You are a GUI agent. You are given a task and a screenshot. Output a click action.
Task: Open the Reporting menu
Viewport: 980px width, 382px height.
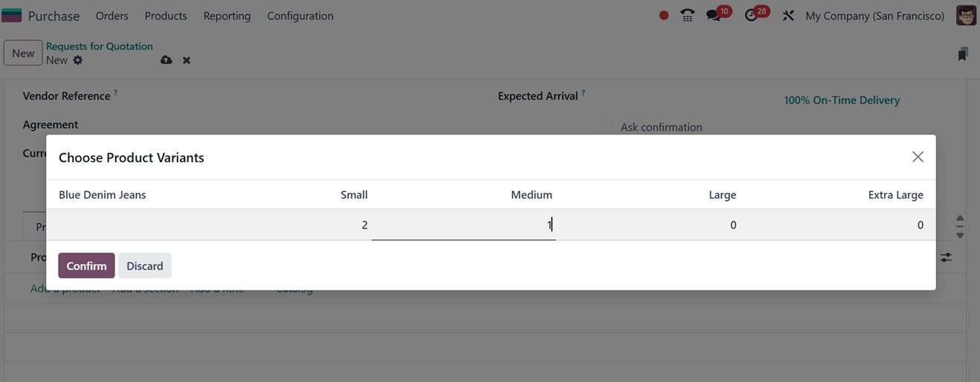(227, 16)
